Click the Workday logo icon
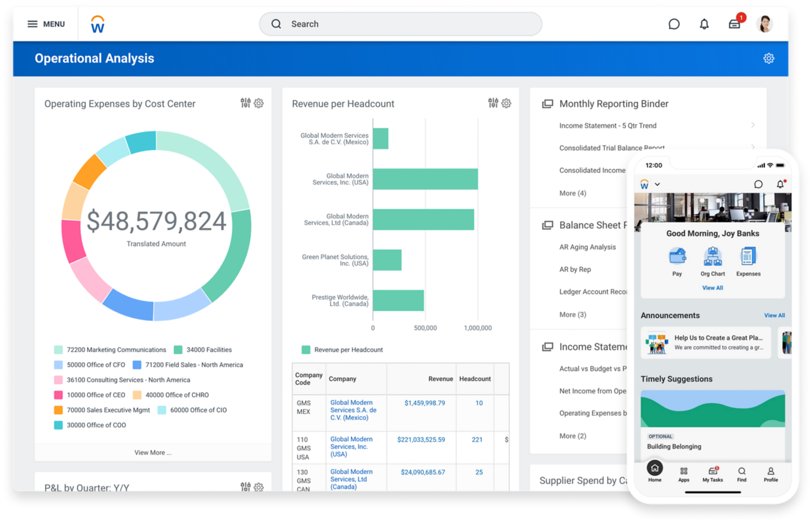Viewport: 812px width, 524px height. [97, 24]
